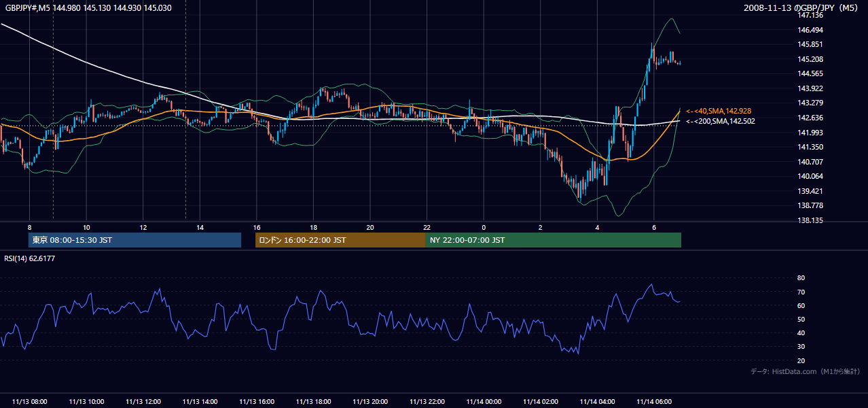Click the 11/14 04:00 bottom time label
The image size is (868, 408).
(597, 401)
